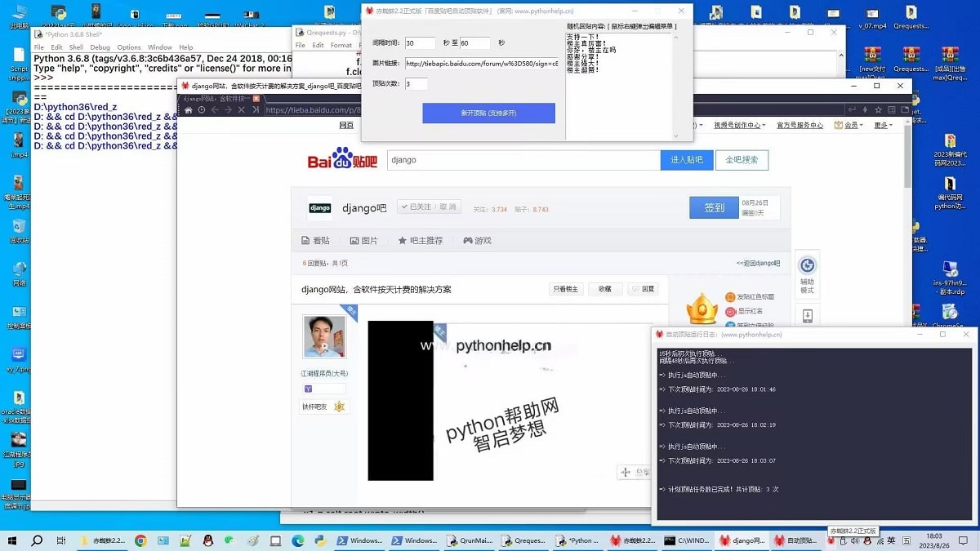Click the 全吧搜索 button
The height and width of the screenshot is (551, 980).
[x=742, y=160]
